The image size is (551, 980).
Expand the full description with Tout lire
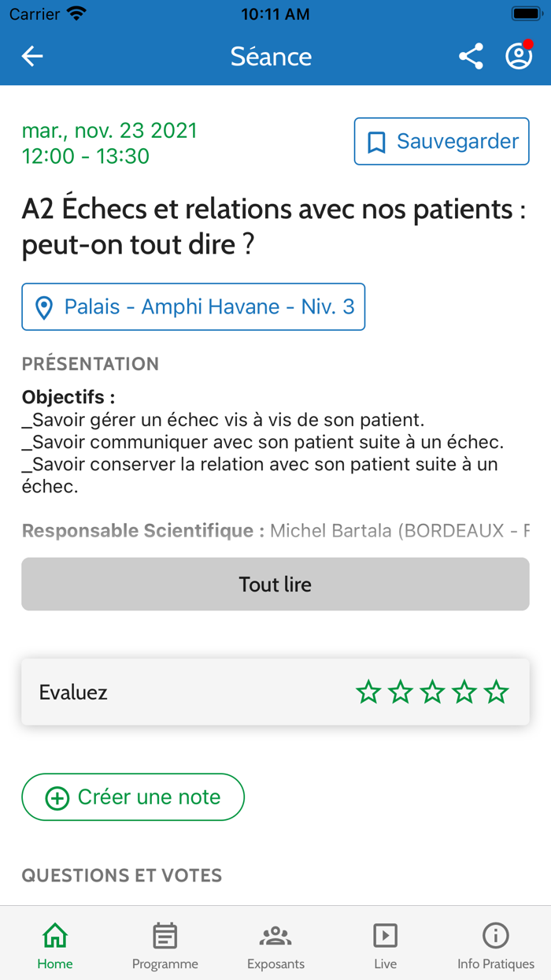(x=275, y=584)
